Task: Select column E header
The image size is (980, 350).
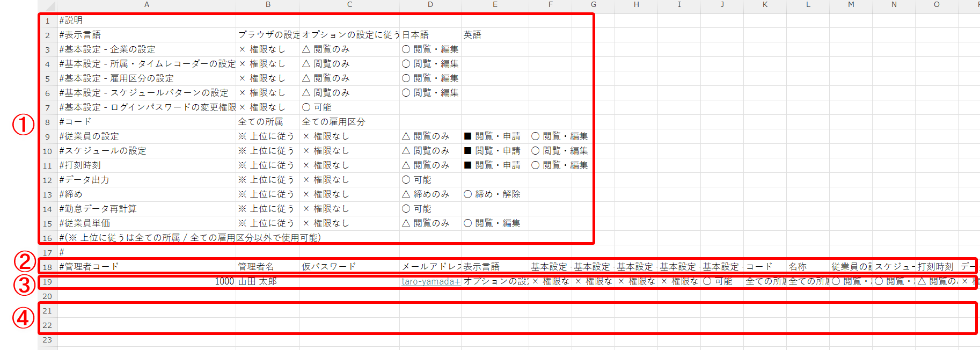Action: 495,5
